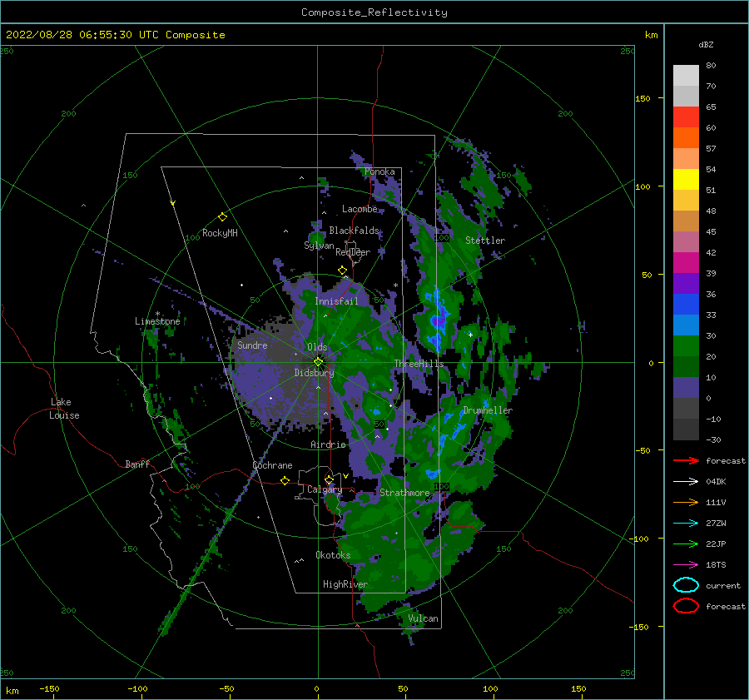The image size is (749, 700).
Task: Click the Banff town label
Action: click(x=137, y=464)
